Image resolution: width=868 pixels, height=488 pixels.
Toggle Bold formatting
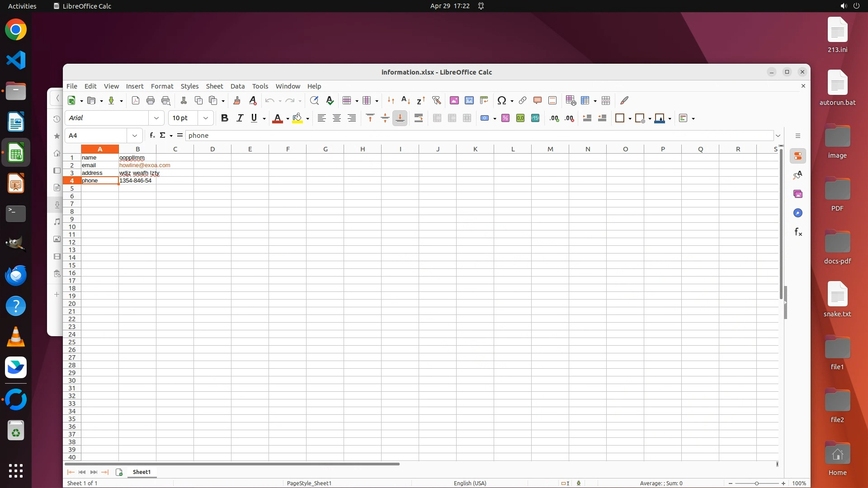click(x=224, y=118)
